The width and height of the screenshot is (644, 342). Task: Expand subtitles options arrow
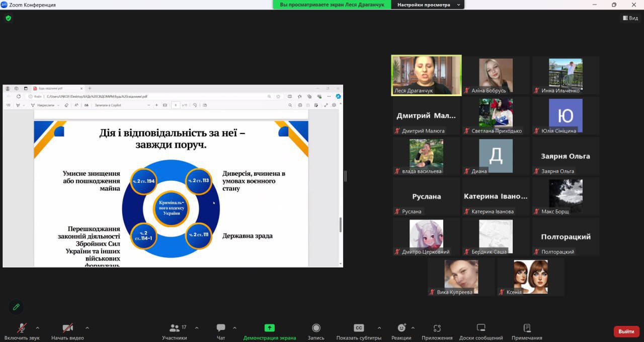[379, 328]
